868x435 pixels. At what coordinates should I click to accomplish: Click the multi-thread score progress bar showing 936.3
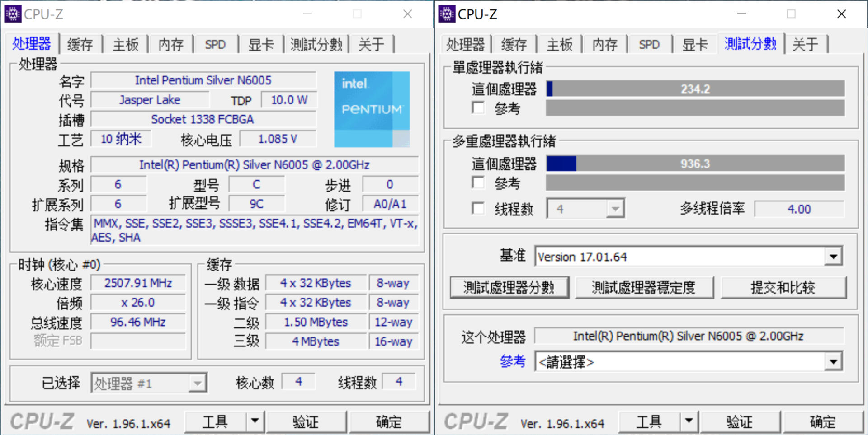point(695,164)
